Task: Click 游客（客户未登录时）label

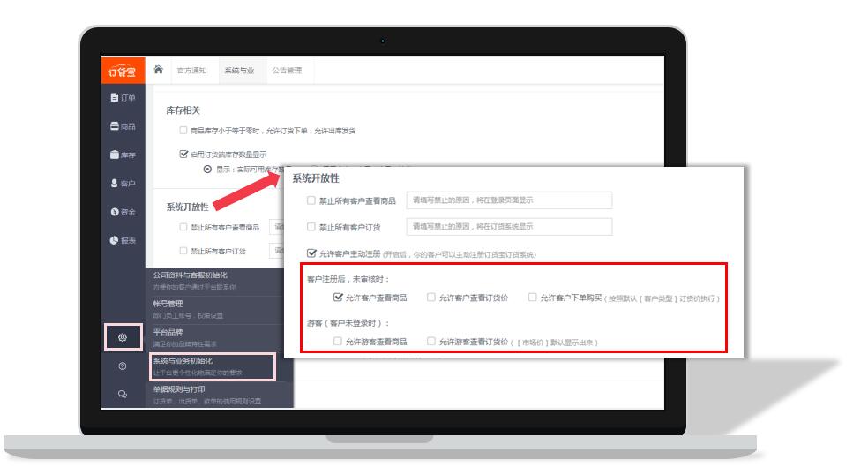Action: [348, 323]
